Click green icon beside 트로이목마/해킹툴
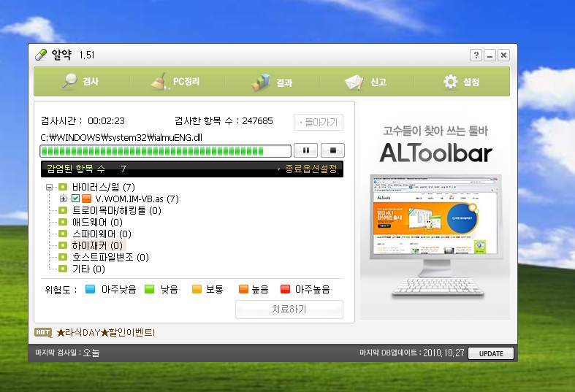This screenshot has width=575, height=392. click(x=63, y=210)
